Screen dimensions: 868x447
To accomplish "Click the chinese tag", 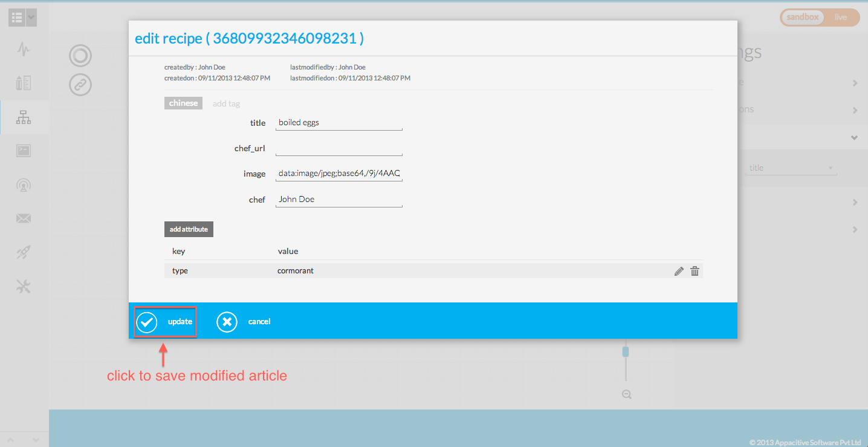I will (183, 103).
